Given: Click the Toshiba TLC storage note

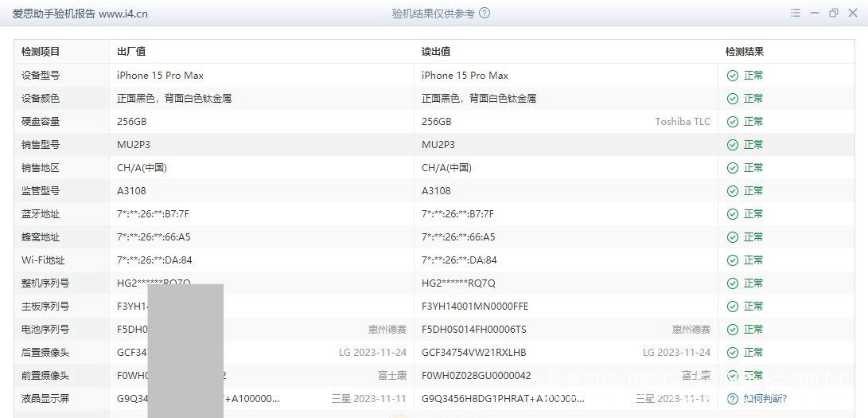Looking at the screenshot, I should click(683, 122).
